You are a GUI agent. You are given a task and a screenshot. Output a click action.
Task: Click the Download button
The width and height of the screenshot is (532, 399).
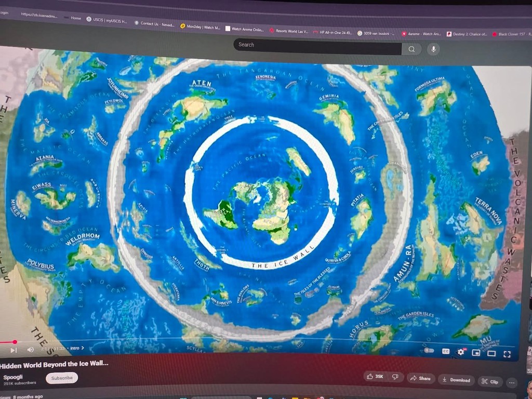pyautogui.click(x=457, y=380)
